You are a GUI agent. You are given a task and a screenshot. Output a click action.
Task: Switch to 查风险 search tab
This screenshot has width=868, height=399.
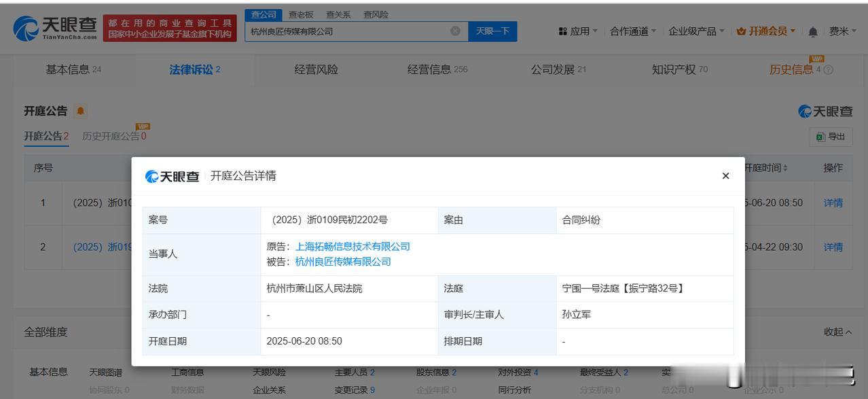(x=376, y=14)
